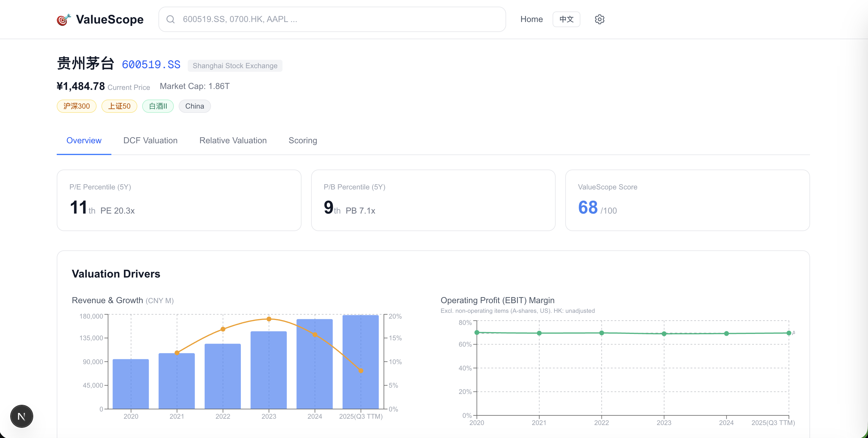Click the 2023 growth line peak point
Screen dimensions: 868x438
(x=269, y=319)
